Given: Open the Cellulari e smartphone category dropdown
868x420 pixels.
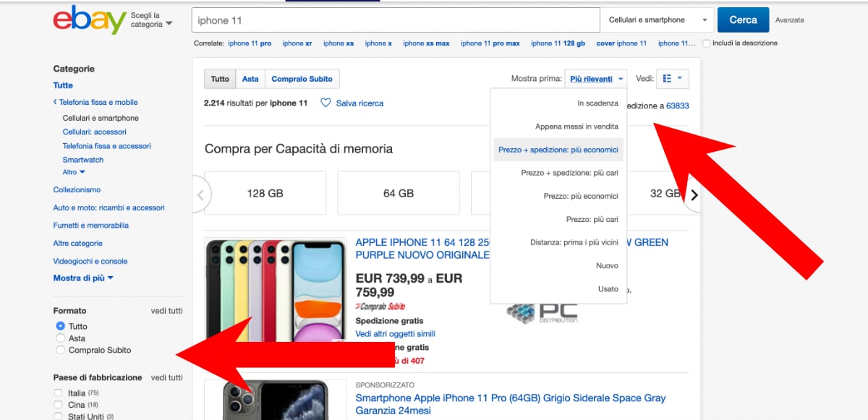Looking at the screenshot, I should 657,20.
